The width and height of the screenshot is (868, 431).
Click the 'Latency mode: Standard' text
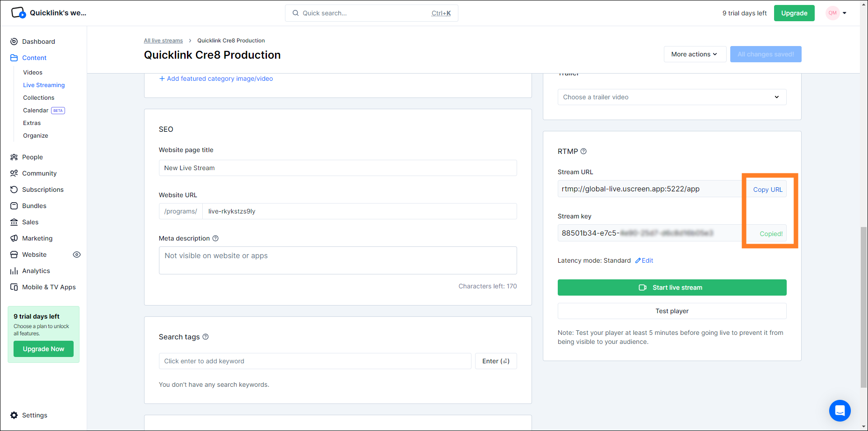pos(594,260)
